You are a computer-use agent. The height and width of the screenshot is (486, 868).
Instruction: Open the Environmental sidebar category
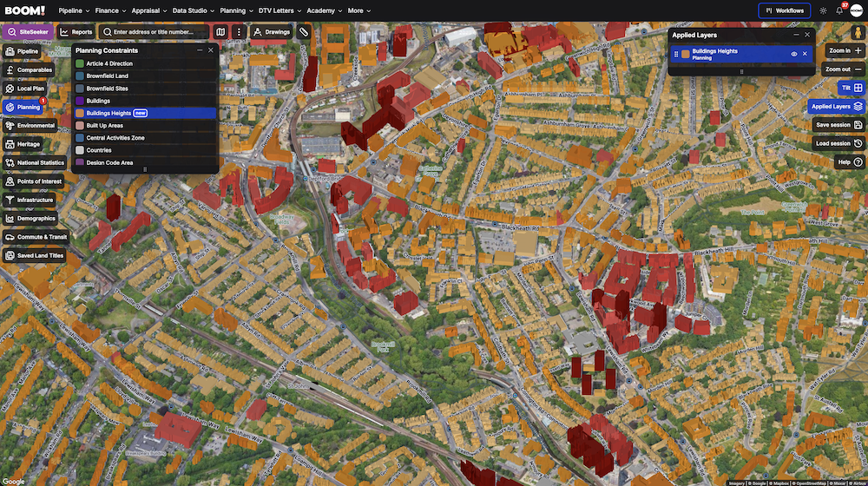pyautogui.click(x=30, y=126)
